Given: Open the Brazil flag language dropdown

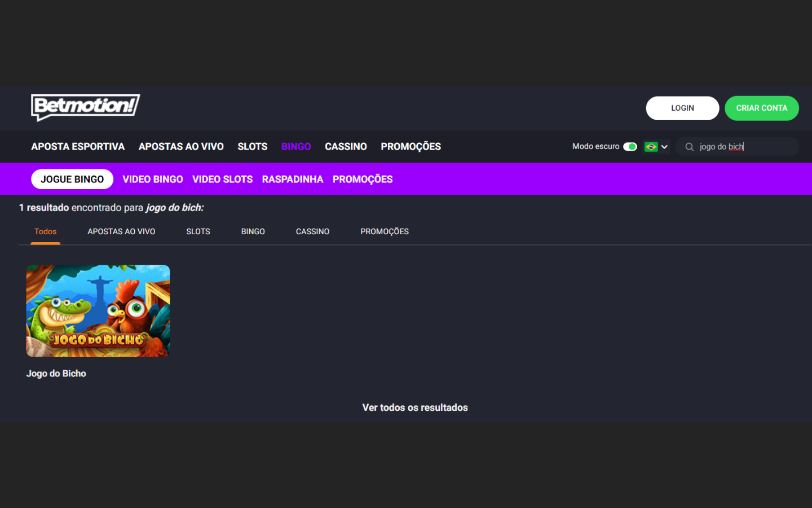Looking at the screenshot, I should click(x=656, y=147).
